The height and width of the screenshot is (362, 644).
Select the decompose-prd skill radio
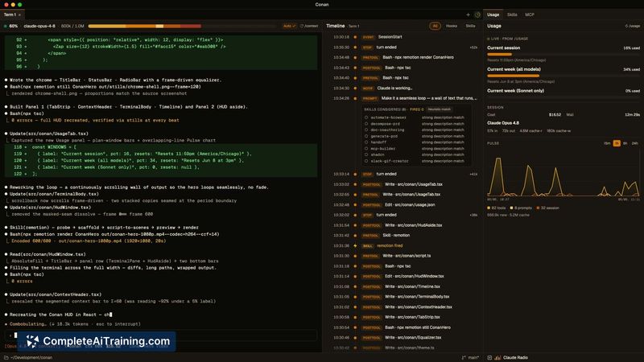[x=366, y=124]
